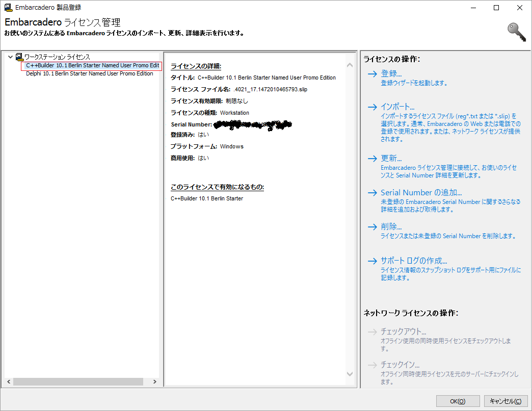The height and width of the screenshot is (411, 532).
Task: Click the workstation license computer icon
Action: pyautogui.click(x=19, y=57)
